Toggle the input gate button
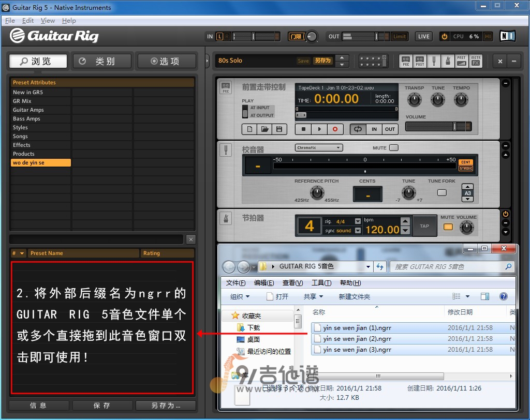530x420 pixels. [x=296, y=36]
